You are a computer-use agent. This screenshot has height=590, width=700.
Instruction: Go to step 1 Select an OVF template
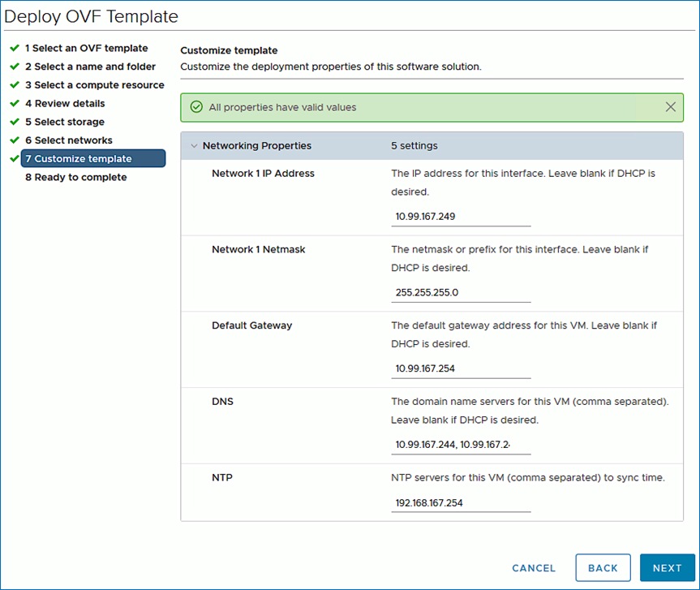86,49
